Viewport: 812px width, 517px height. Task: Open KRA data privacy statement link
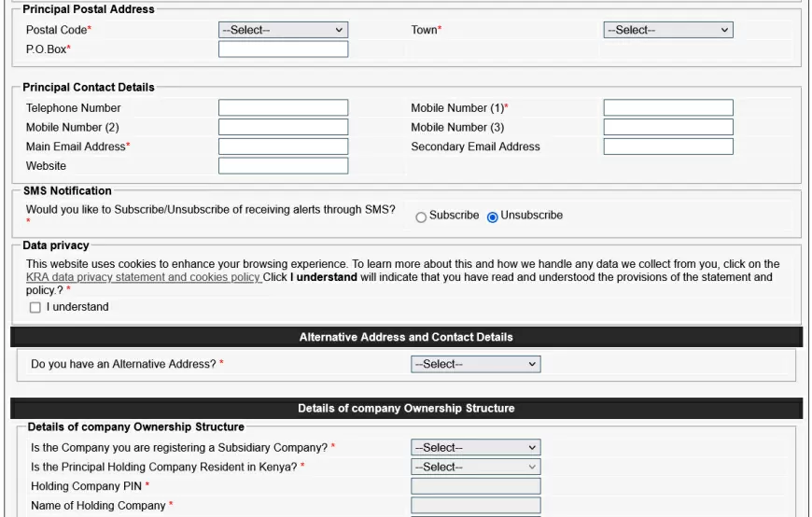coord(143,277)
